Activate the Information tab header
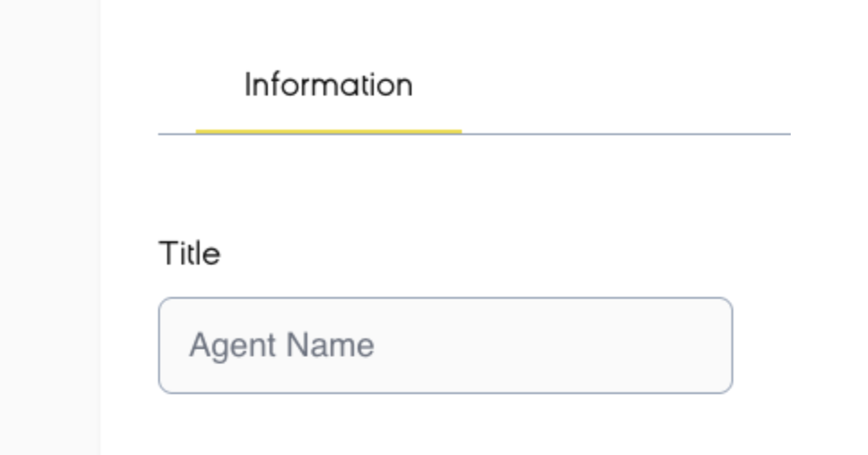Viewport: 868px width, 455px height. pos(328,86)
